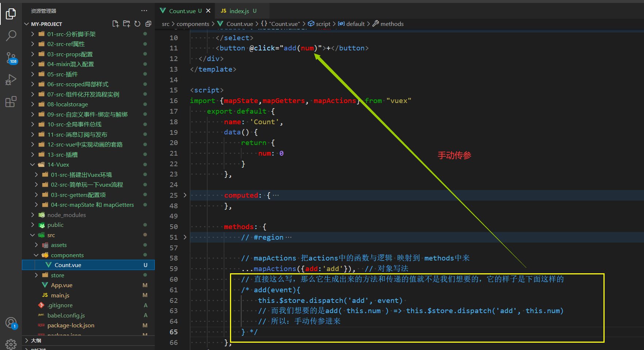Screen dimensions: 644x350
Task: Expand the 10-src-全局事件总线 folder
Action: click(x=88, y=124)
